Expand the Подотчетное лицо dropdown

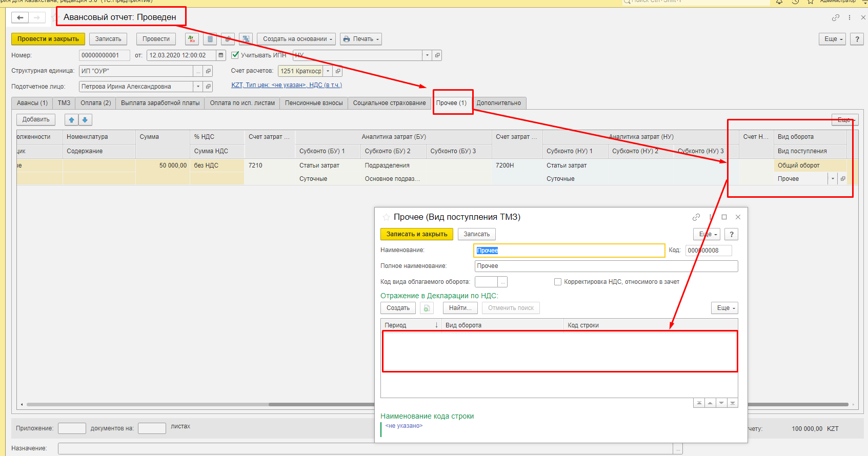(198, 87)
